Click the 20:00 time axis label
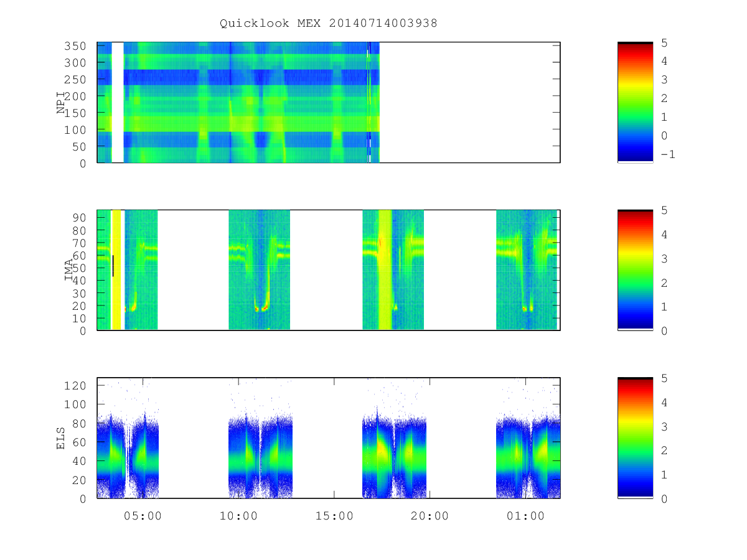 [x=430, y=516]
